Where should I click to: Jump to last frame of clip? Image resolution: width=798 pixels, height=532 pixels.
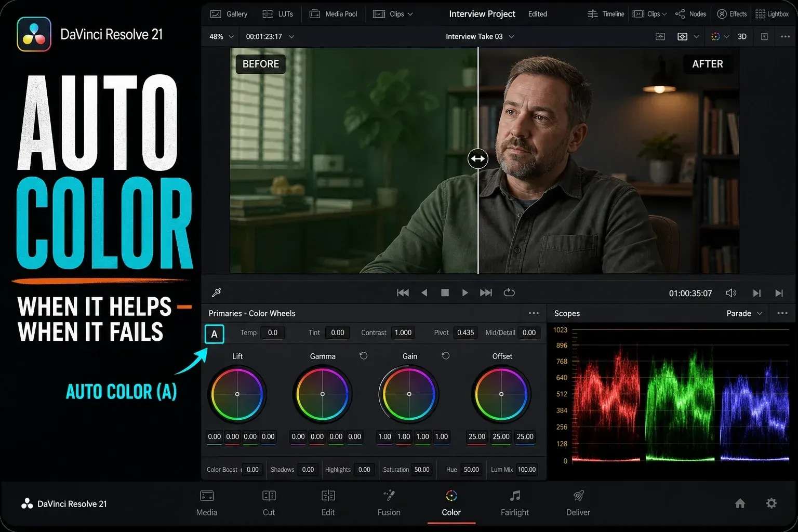pyautogui.click(x=486, y=292)
